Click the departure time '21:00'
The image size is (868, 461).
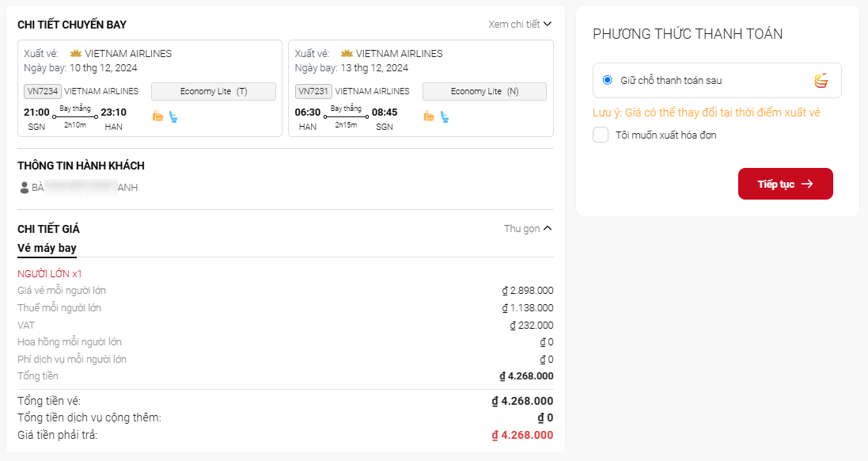pos(36,112)
